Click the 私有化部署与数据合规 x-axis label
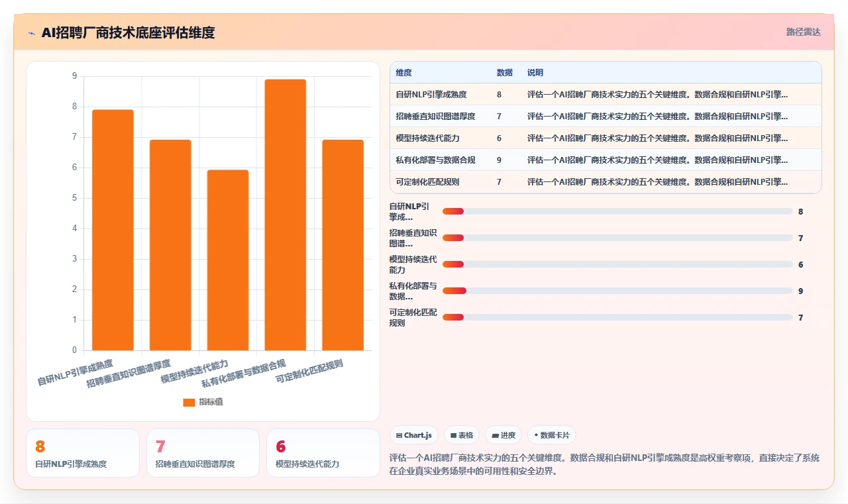This screenshot has height=504, width=848. (x=244, y=373)
